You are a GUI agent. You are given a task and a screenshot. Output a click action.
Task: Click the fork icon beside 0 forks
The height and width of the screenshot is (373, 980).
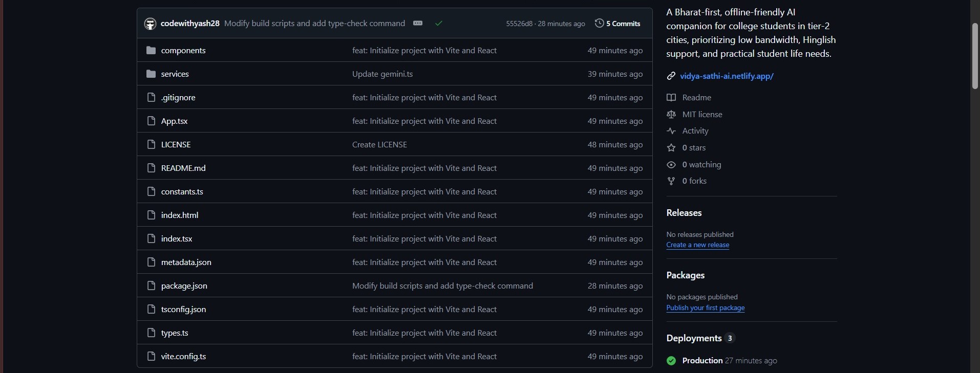(671, 181)
